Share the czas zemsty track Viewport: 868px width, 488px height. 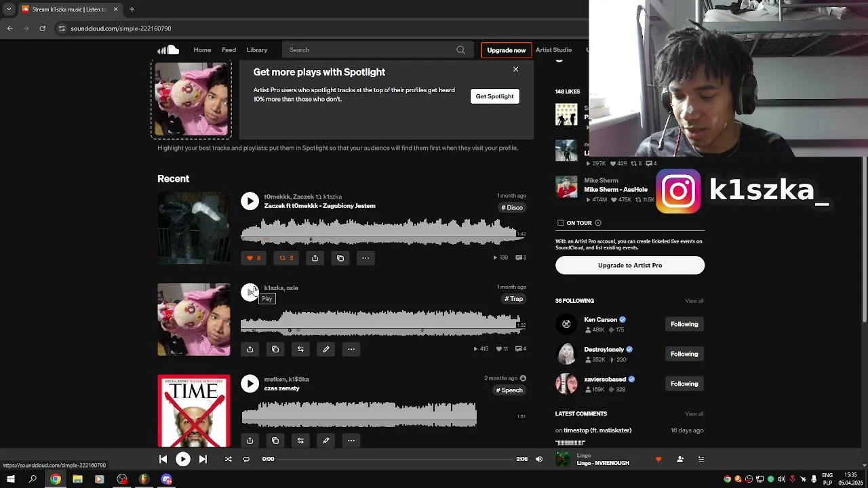[250, 441]
